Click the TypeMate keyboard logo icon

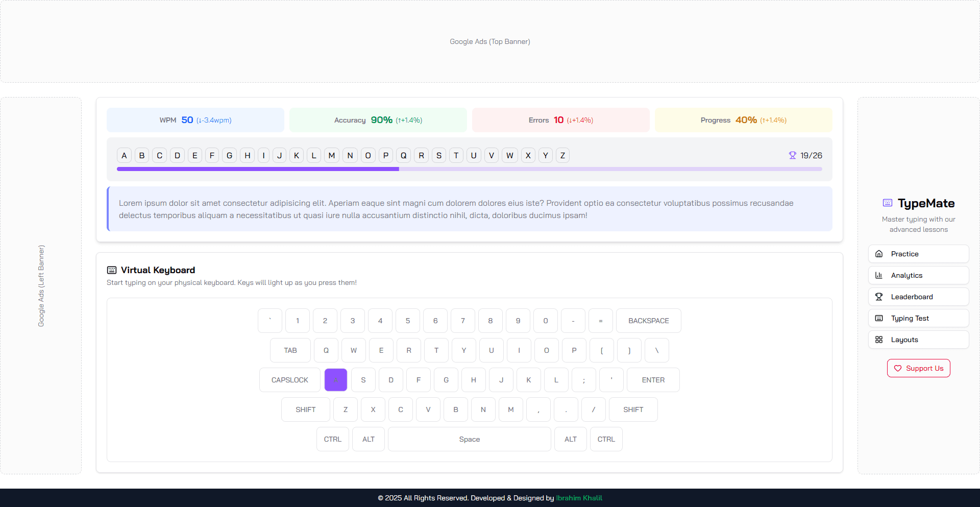[x=888, y=203]
